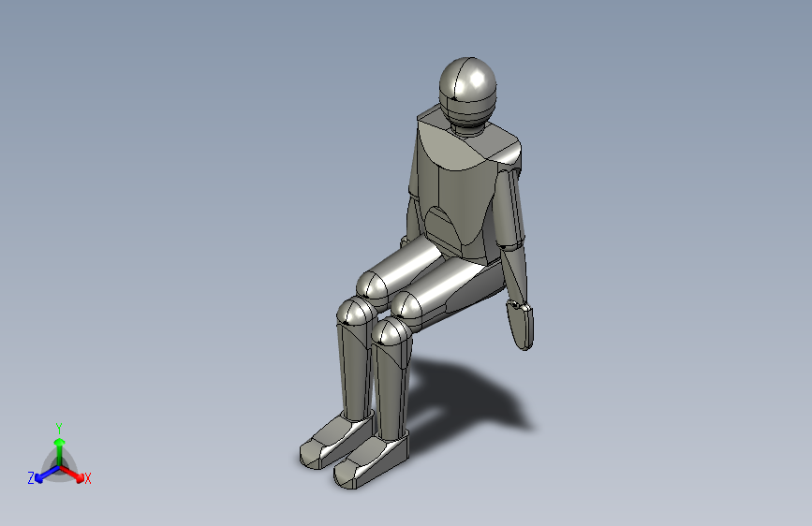812x526 pixels.
Task: Select the mannequin's hanging hand
Action: point(520,326)
